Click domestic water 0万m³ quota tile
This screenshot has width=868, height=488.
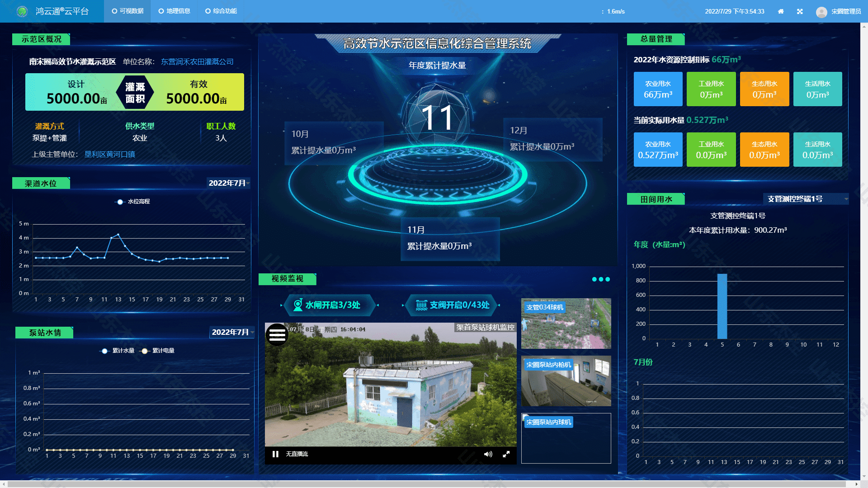point(817,89)
